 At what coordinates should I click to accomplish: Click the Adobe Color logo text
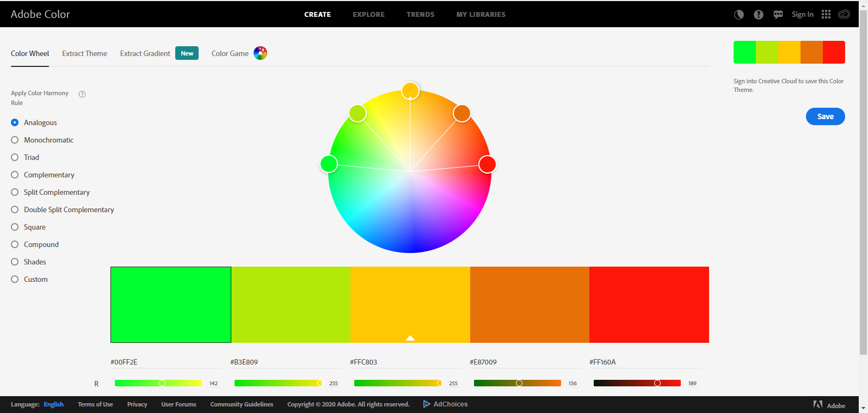pyautogui.click(x=40, y=14)
